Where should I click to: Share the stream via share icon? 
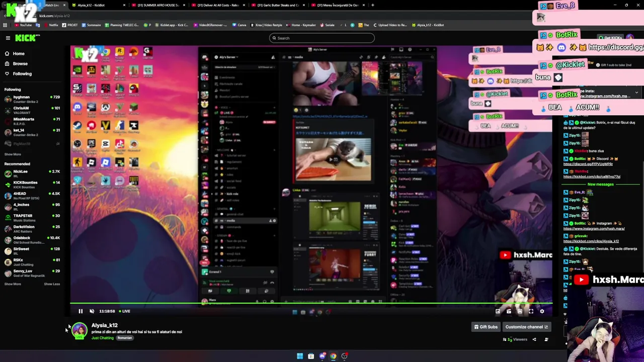pyautogui.click(x=534, y=339)
